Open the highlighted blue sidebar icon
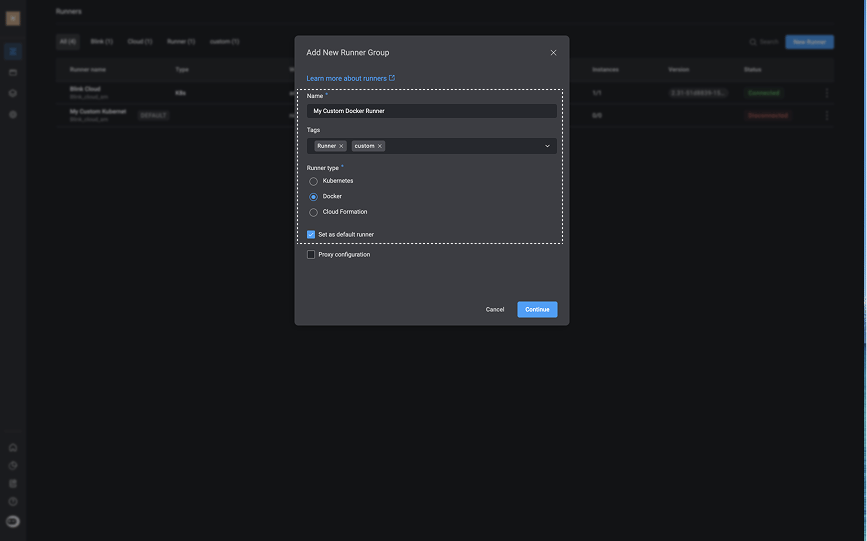This screenshot has width=867, height=541. coord(13,51)
